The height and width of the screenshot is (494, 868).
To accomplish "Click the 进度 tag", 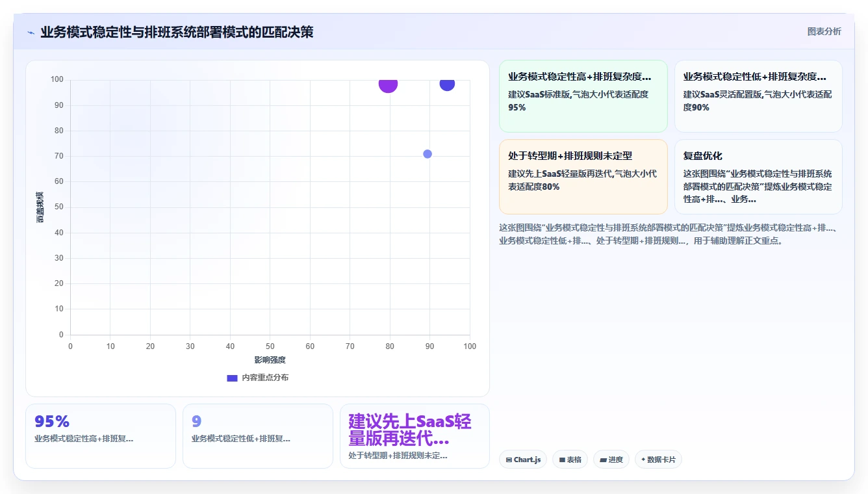I will point(611,460).
